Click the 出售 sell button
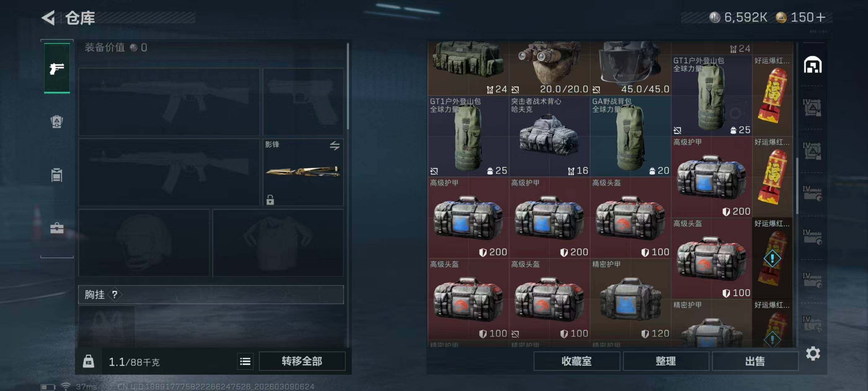This screenshot has width=868, height=391. coord(755,361)
